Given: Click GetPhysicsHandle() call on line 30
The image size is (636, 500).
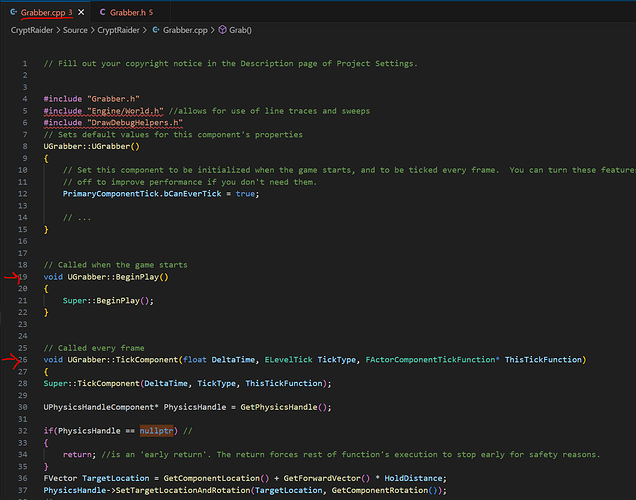Looking at the screenshot, I should (286, 407).
